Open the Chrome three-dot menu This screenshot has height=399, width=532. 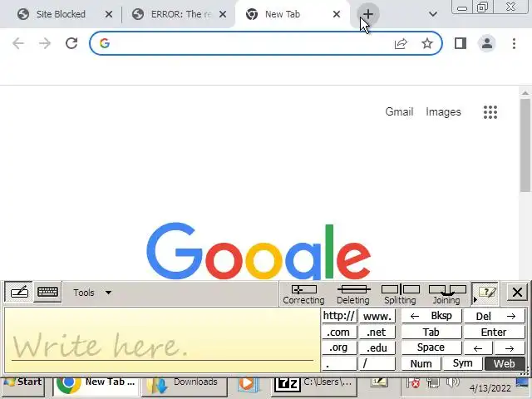tap(514, 43)
